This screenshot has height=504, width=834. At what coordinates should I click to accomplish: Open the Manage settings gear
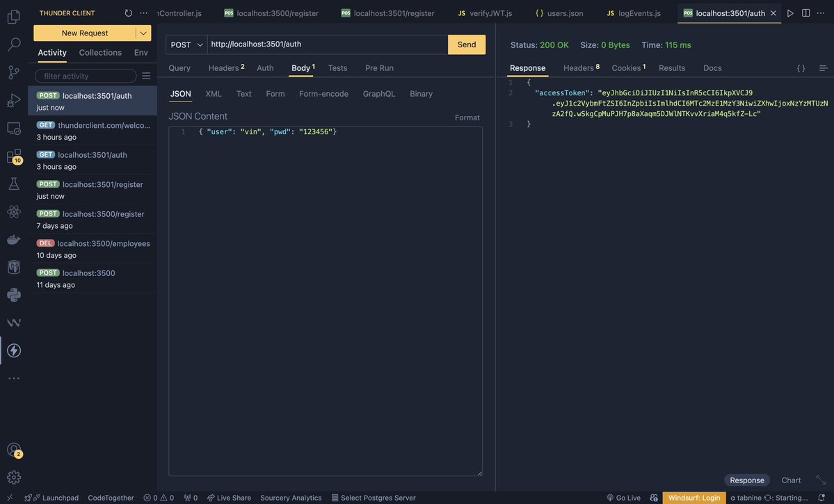14,478
